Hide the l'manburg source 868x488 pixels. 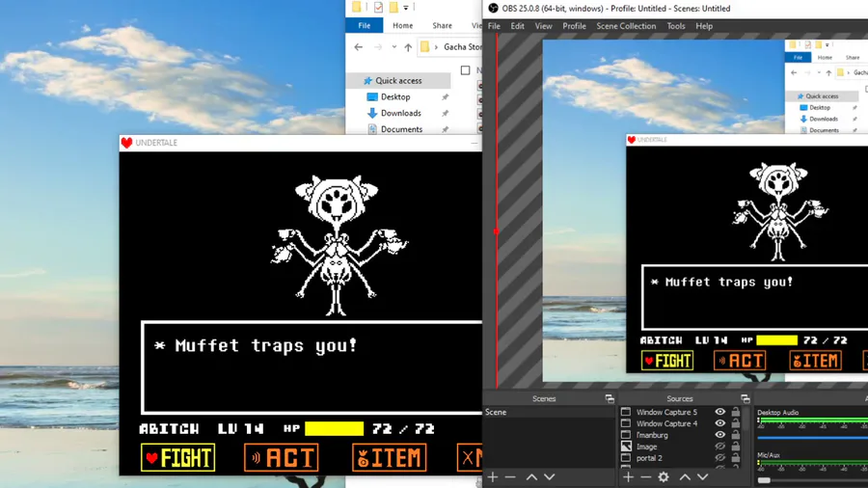(719, 435)
